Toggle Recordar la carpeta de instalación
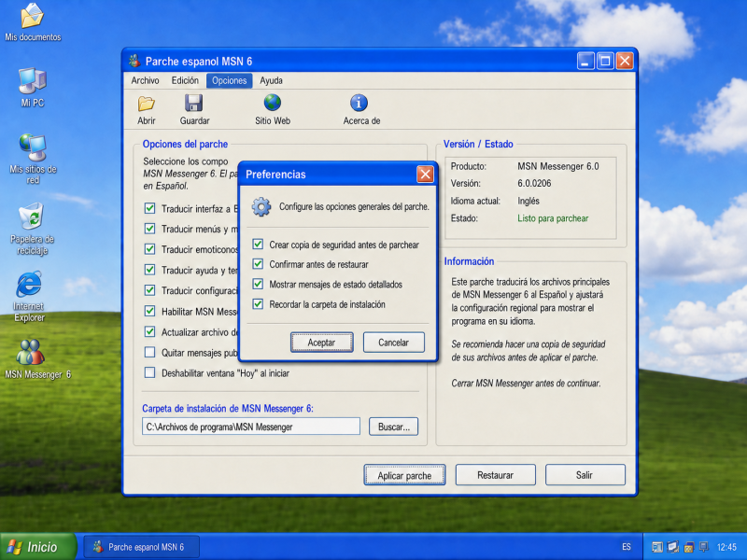 point(258,304)
